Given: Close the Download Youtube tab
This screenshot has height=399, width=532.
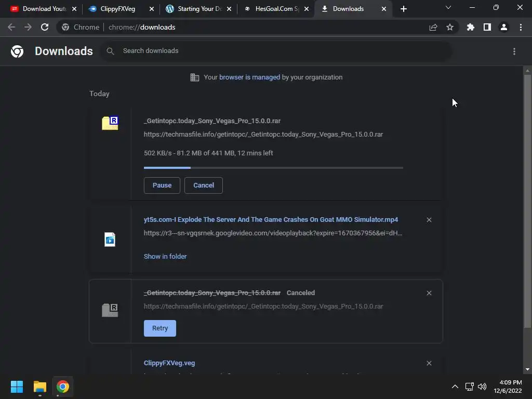Looking at the screenshot, I should [74, 9].
